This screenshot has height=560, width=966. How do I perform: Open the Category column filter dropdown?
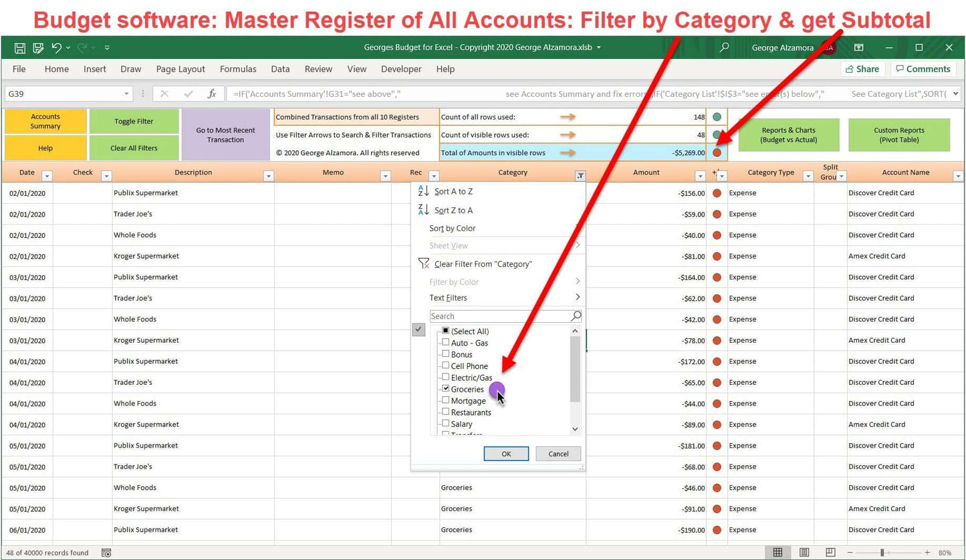(580, 176)
